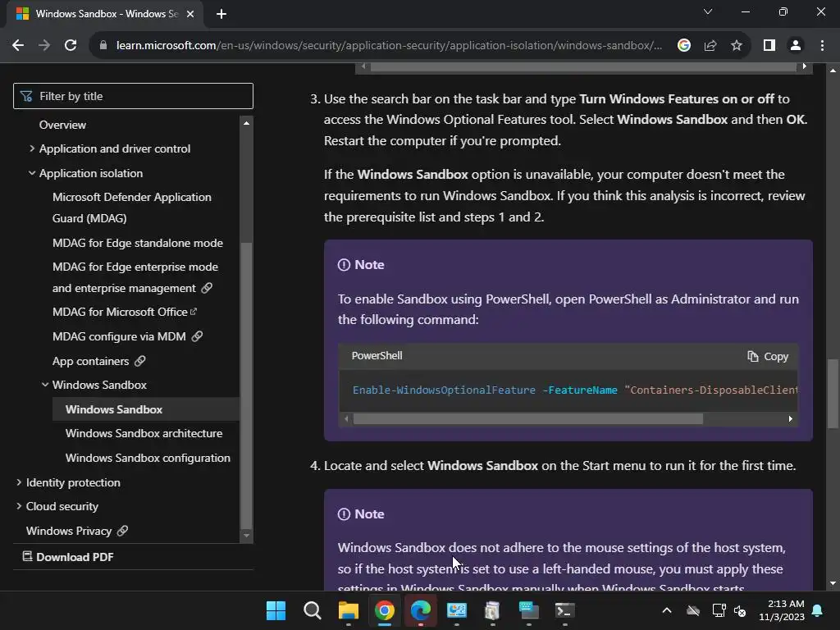840x630 pixels.
Task: Open the Google icon in address bar
Action: (683, 46)
